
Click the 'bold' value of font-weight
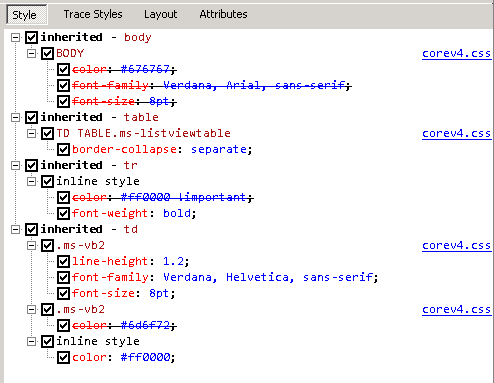tap(177, 213)
